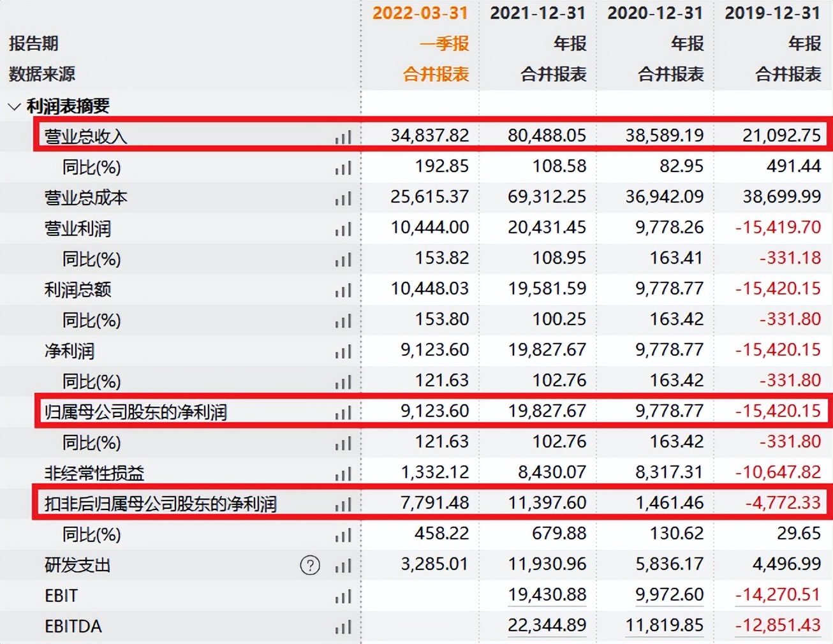Open chart icon for 同比(%) row under 净利润

343,381
